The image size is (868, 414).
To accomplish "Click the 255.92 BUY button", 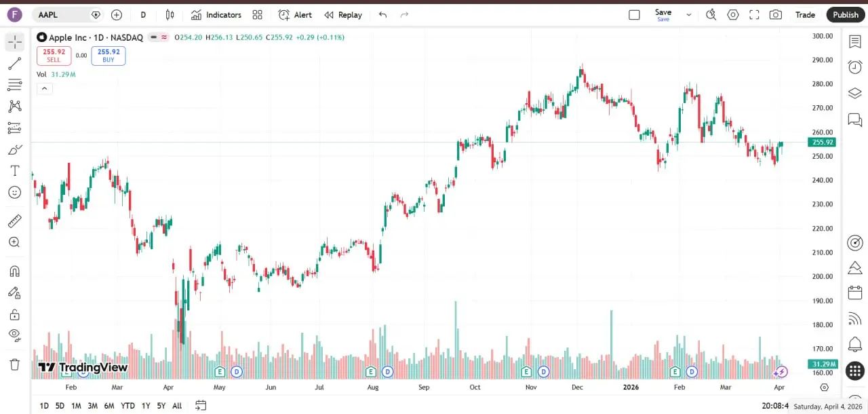I will tap(108, 55).
